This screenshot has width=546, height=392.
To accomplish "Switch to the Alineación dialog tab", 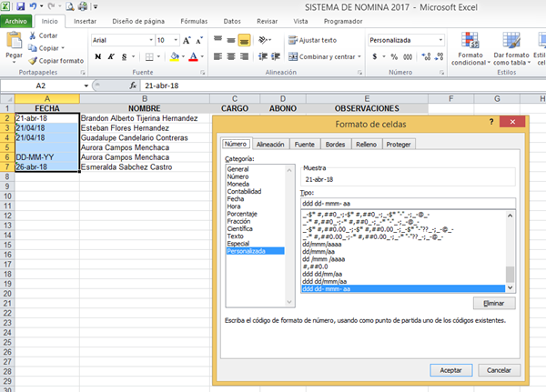I will (270, 144).
